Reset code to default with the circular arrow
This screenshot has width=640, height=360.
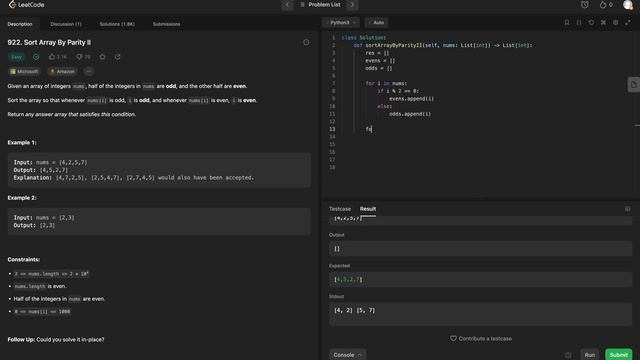591,22
